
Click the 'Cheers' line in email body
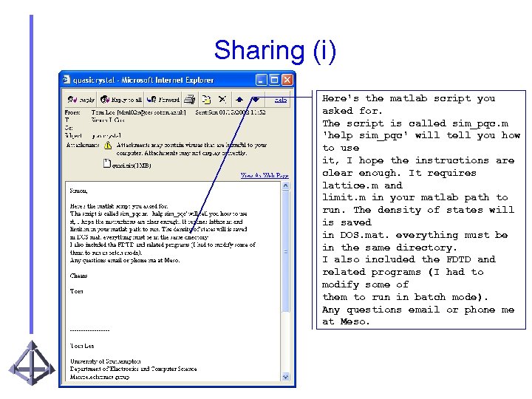[79, 276]
